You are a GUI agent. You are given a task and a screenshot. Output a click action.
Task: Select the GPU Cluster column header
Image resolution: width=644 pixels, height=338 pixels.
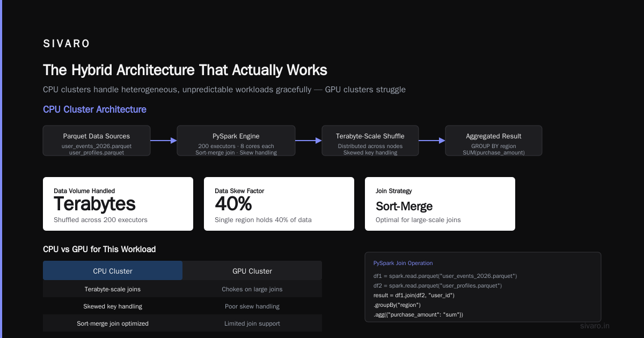click(x=252, y=271)
